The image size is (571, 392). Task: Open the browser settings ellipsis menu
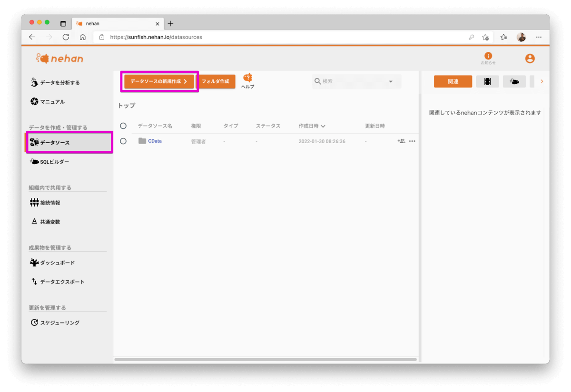tap(539, 37)
